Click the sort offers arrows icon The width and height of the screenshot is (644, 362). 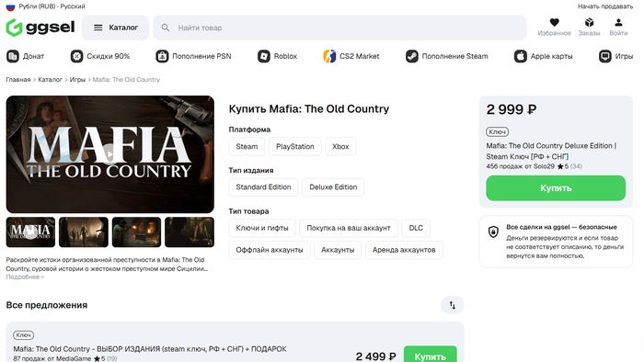point(453,305)
